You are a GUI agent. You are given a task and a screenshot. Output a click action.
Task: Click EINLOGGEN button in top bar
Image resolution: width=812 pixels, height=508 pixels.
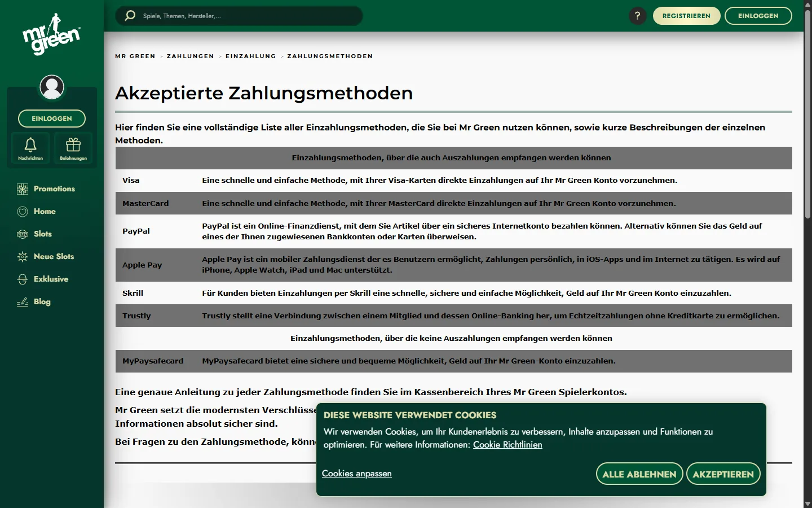[x=758, y=16]
